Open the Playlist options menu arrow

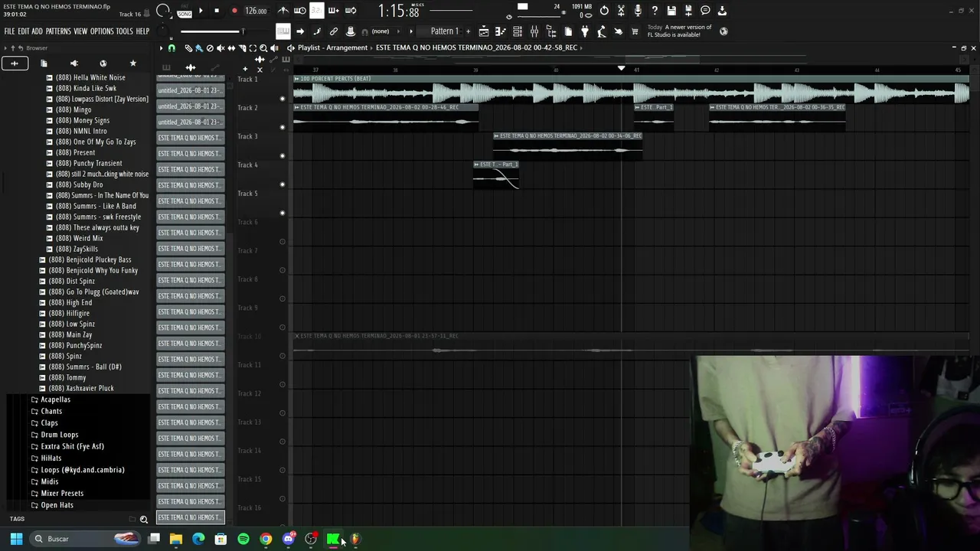pos(161,47)
